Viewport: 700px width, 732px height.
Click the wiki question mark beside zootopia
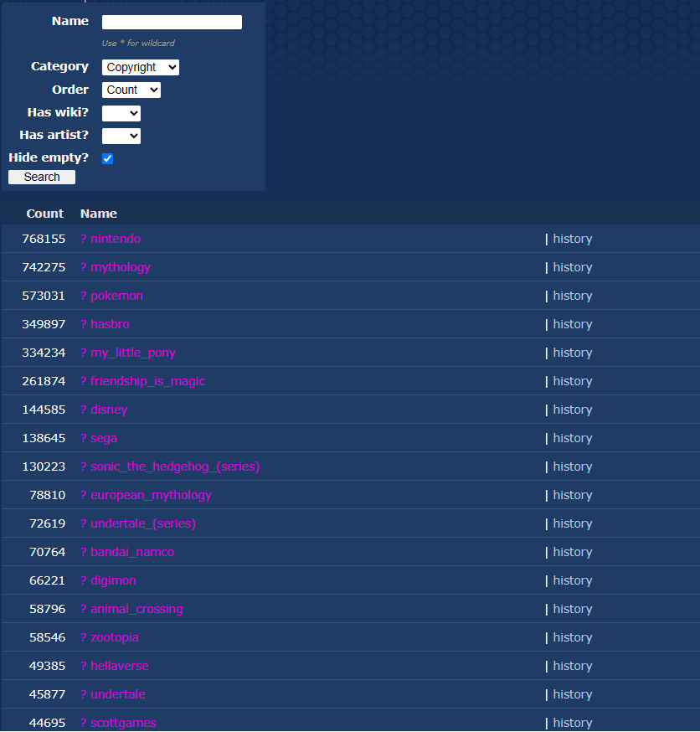pyautogui.click(x=84, y=637)
